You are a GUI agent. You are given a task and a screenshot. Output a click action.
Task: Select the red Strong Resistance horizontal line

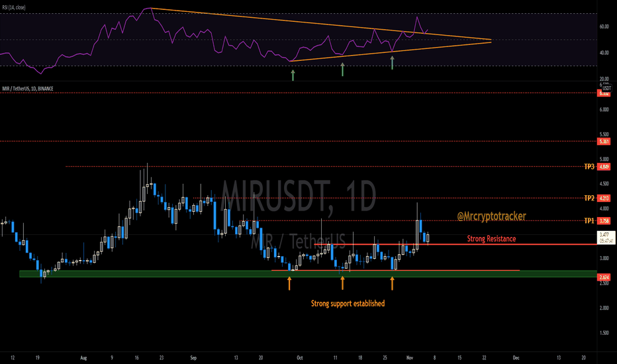(x=455, y=244)
